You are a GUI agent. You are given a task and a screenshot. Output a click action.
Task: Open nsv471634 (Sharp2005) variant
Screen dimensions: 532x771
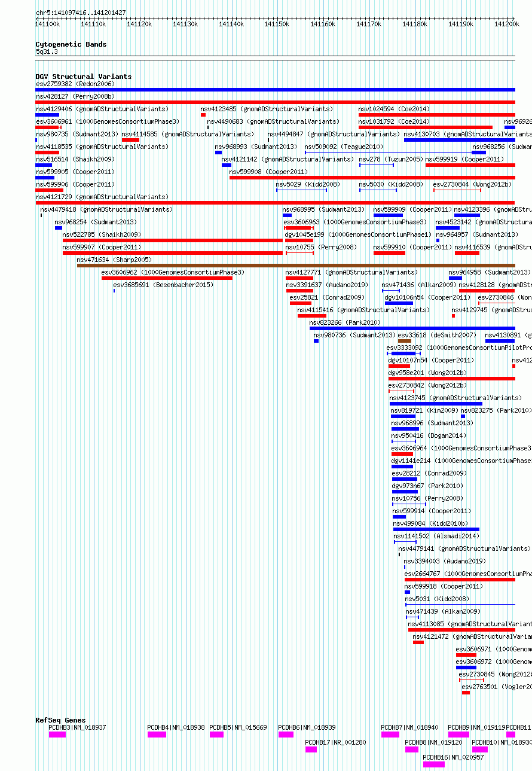[114, 260]
